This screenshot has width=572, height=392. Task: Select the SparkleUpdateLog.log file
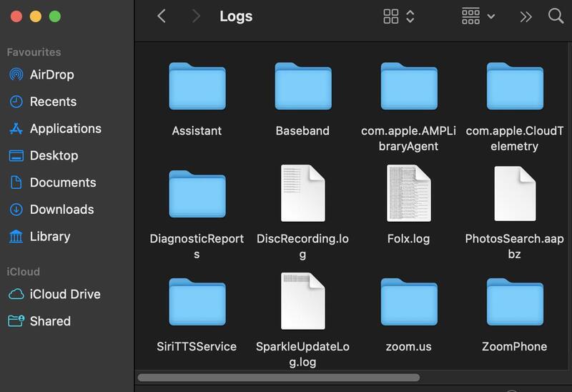tap(302, 301)
